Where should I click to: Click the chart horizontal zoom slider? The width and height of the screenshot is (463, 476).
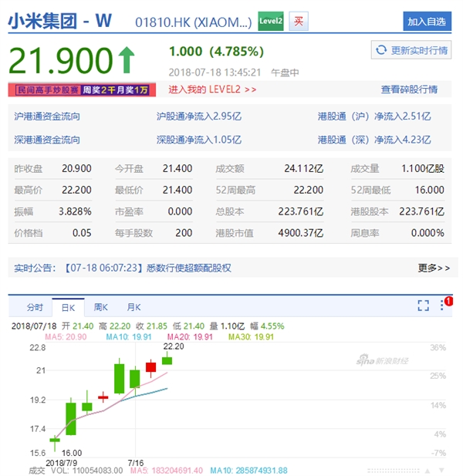(394, 471)
